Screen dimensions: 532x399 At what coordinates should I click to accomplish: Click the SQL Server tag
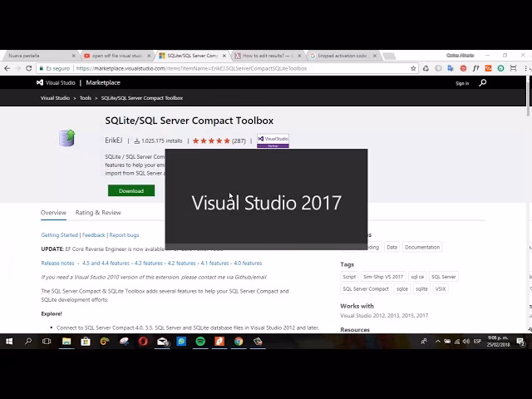tap(443, 277)
